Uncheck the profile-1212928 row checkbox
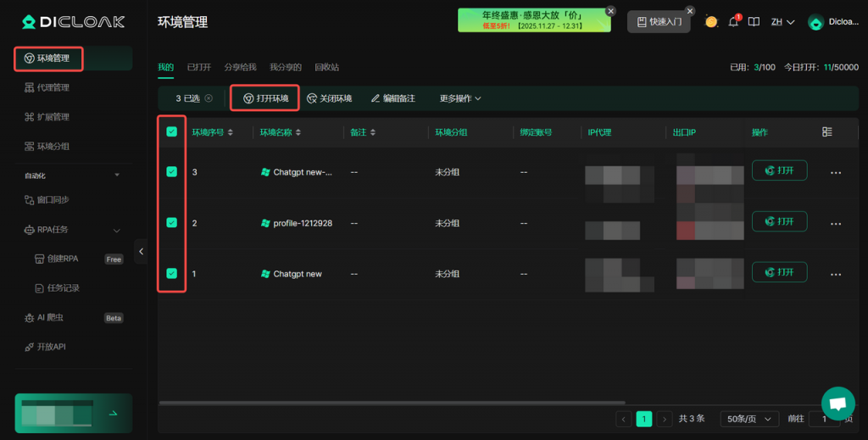Viewport: 868px width, 440px height. [172, 222]
